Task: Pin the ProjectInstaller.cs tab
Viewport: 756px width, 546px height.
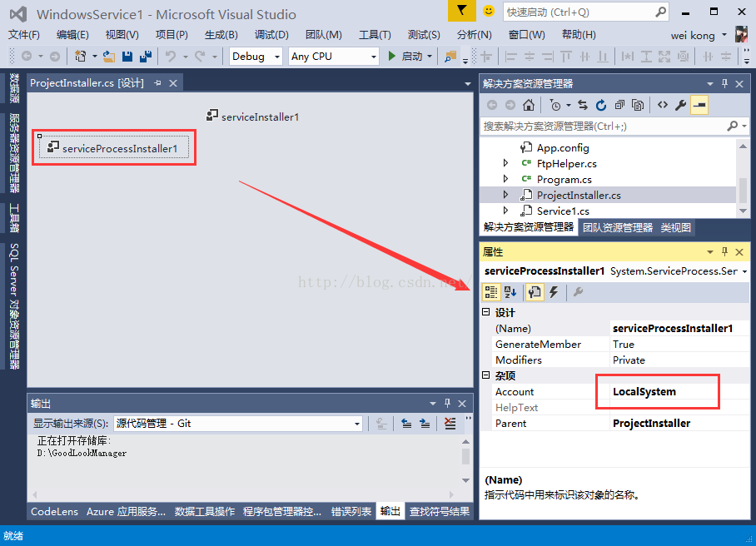Action: [157, 83]
